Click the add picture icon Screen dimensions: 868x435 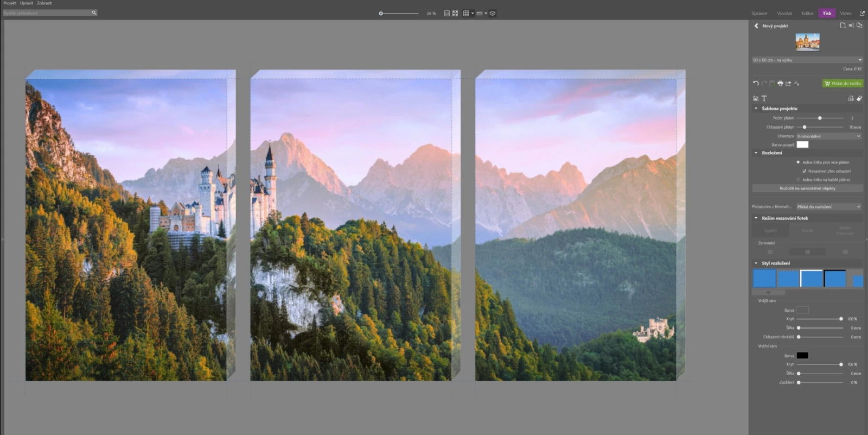click(756, 98)
